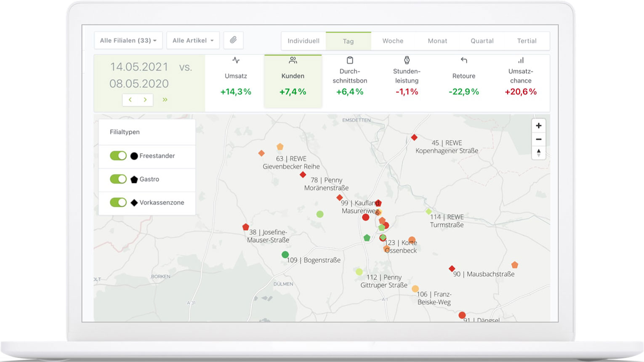Click light green diamond marker for 114 REWE

click(x=428, y=211)
